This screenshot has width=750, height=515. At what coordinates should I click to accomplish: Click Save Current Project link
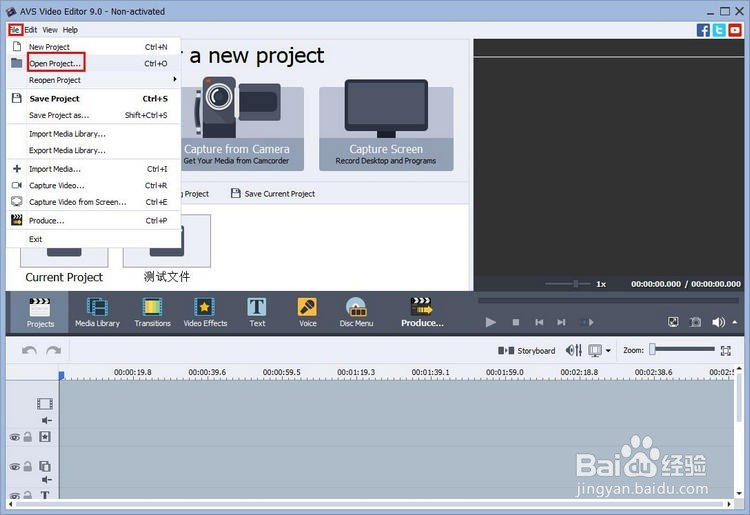pos(273,194)
